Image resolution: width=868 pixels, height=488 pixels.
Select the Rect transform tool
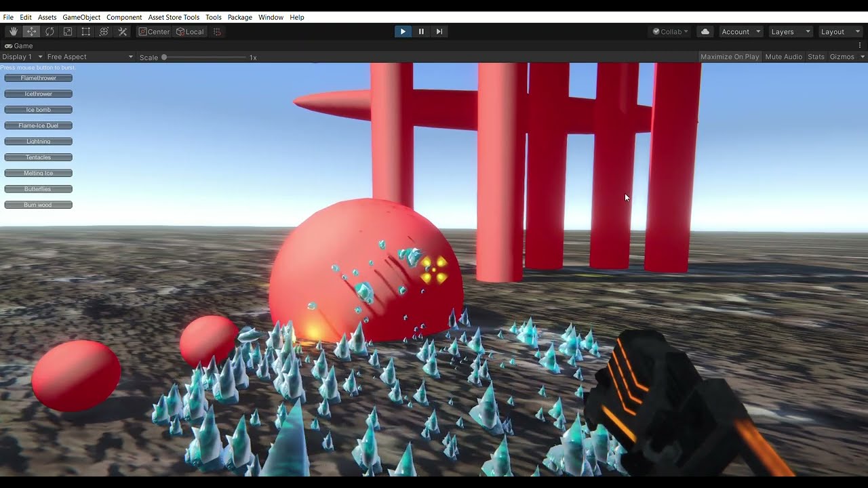(x=86, y=32)
